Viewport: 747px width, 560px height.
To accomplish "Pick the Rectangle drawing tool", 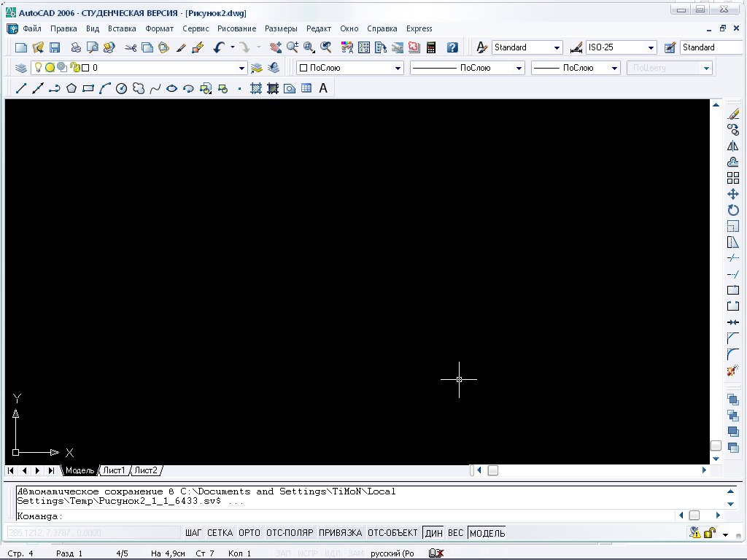I will 88,88.
